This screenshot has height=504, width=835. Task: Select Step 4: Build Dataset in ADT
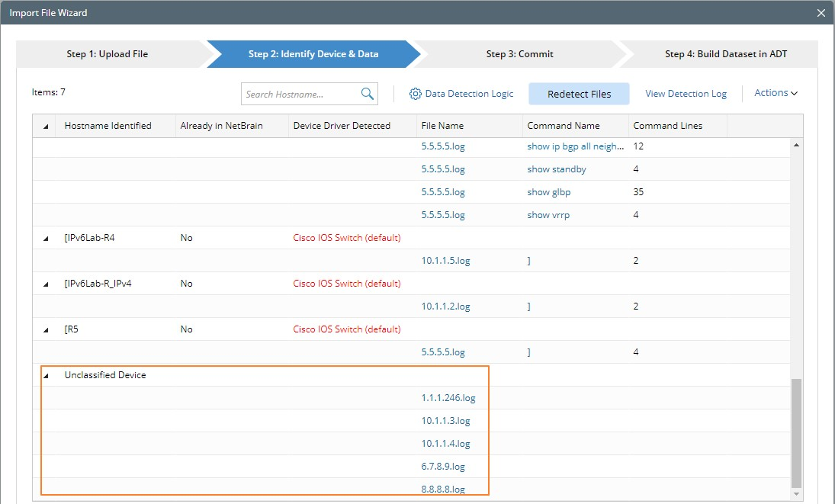click(725, 54)
